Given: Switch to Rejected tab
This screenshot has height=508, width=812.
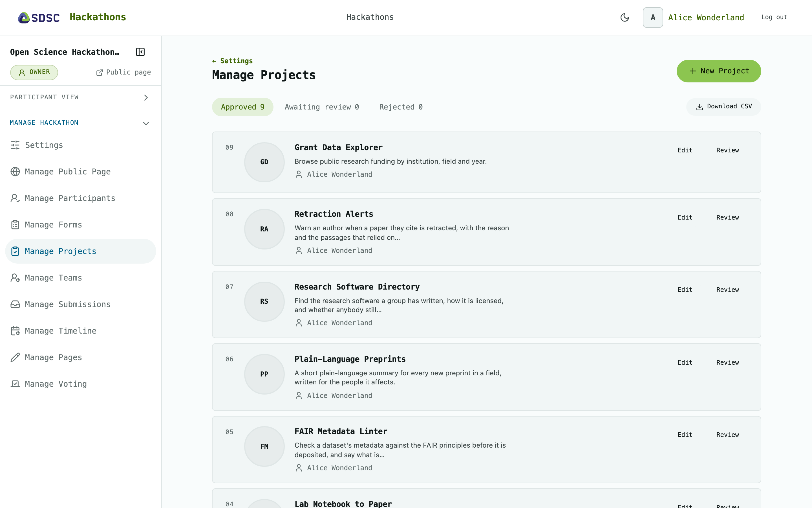Looking at the screenshot, I should (401, 107).
